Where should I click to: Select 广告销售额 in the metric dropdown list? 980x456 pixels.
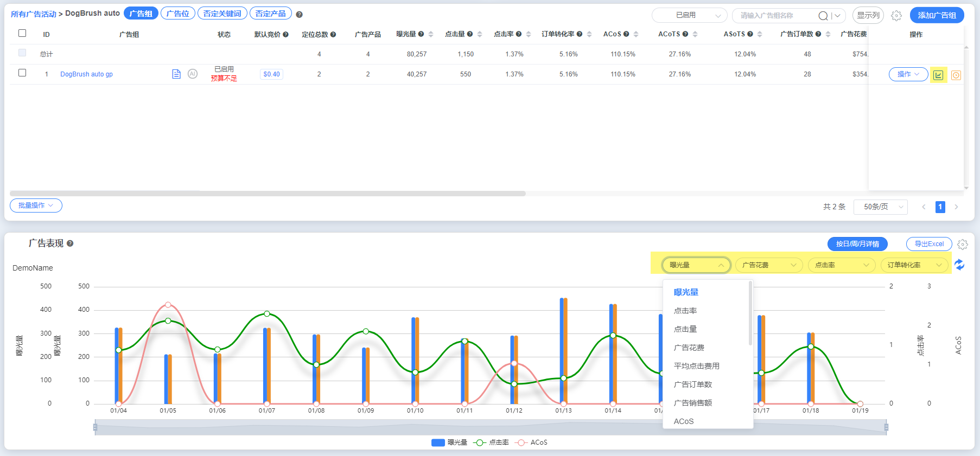coord(693,403)
